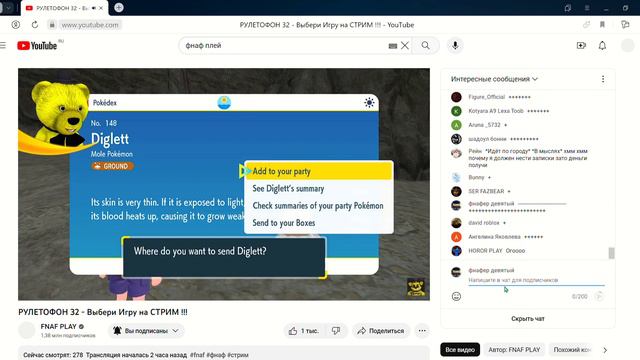Click Figure_Official chat avatar
Viewport: 640px width, 360px height.
pos(456,97)
